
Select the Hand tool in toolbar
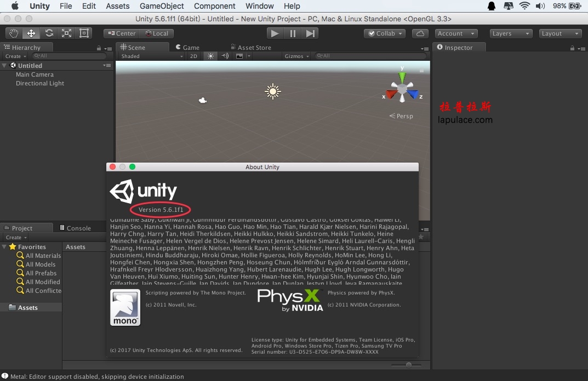click(x=14, y=33)
